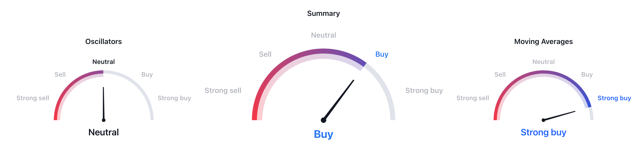Click the highlighted blue Buy label on Summary gauge
Screen dimensions: 644x151
tap(382, 54)
